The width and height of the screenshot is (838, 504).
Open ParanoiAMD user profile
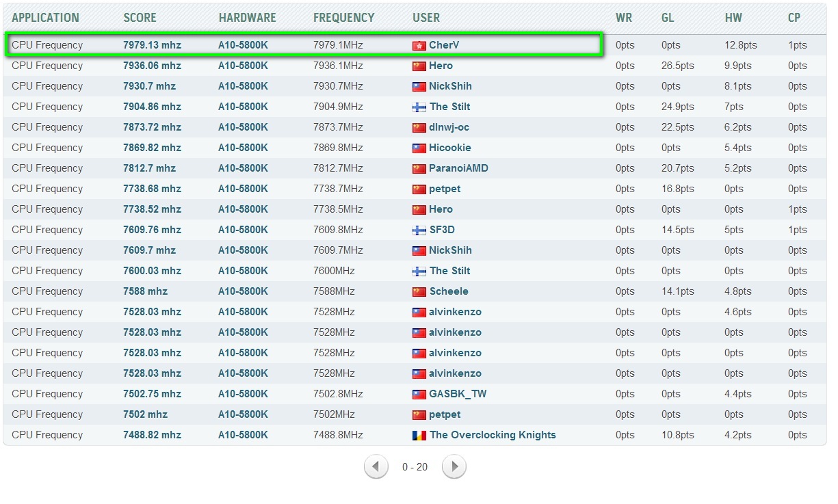[x=458, y=168]
